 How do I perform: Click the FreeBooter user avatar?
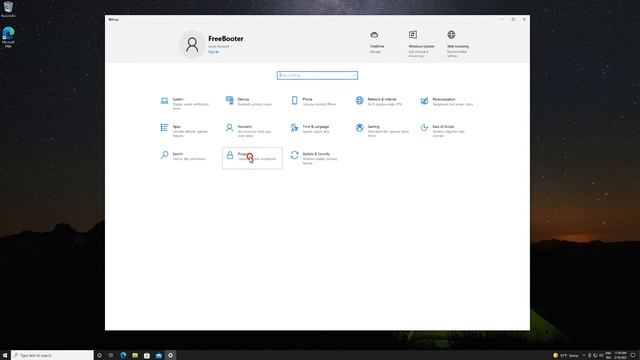pos(192,44)
